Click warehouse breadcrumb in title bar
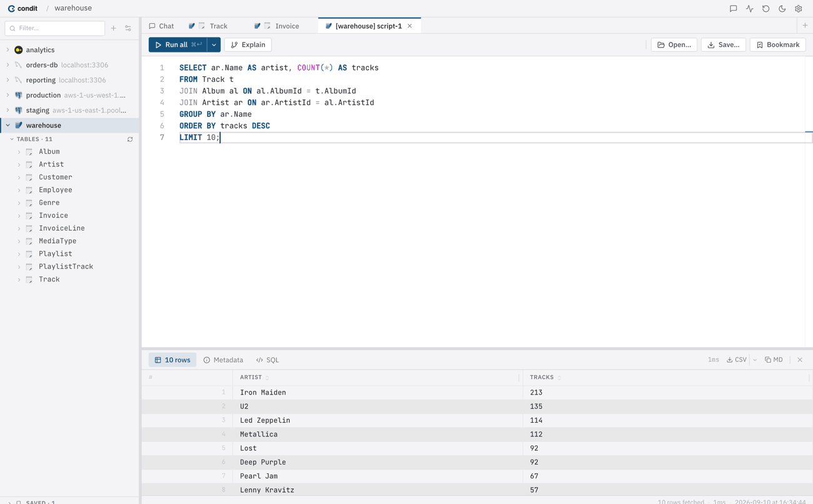Viewport: 813px width, 504px height. point(73,8)
